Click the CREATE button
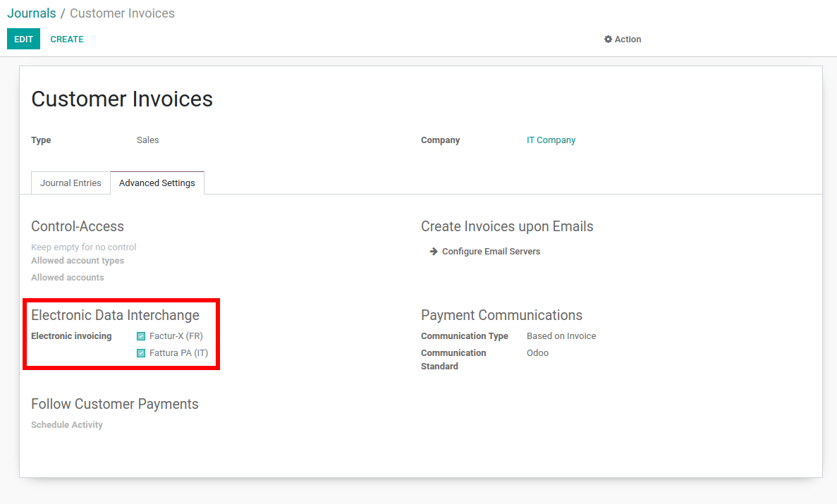Screen dimensions: 837x504 (x=67, y=39)
